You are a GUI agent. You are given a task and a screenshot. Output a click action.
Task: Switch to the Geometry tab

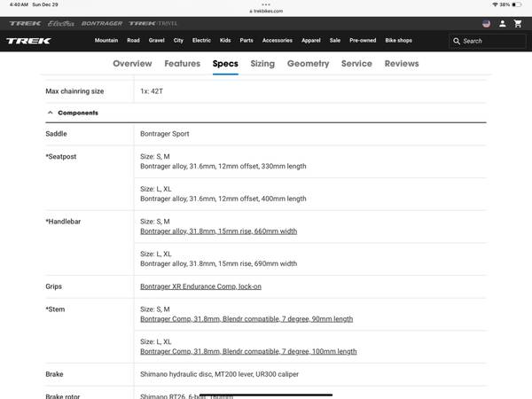(308, 64)
